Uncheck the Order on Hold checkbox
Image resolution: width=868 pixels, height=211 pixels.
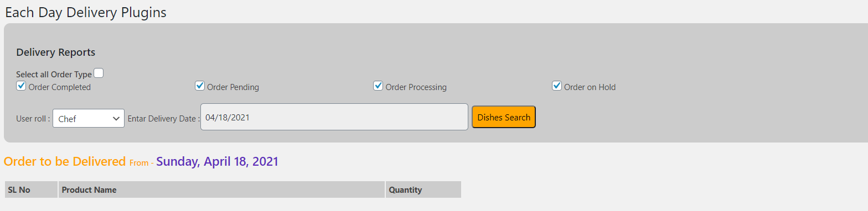557,86
